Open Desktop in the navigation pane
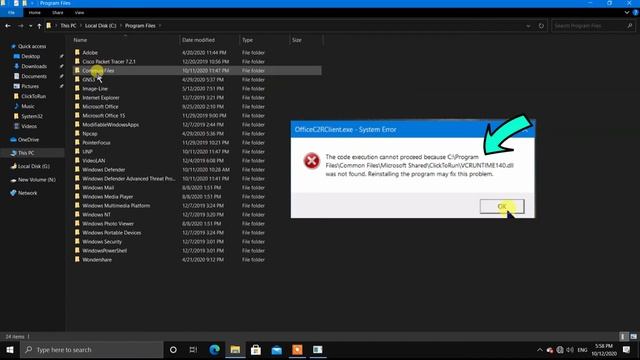This screenshot has height=360, width=640. [x=31, y=56]
